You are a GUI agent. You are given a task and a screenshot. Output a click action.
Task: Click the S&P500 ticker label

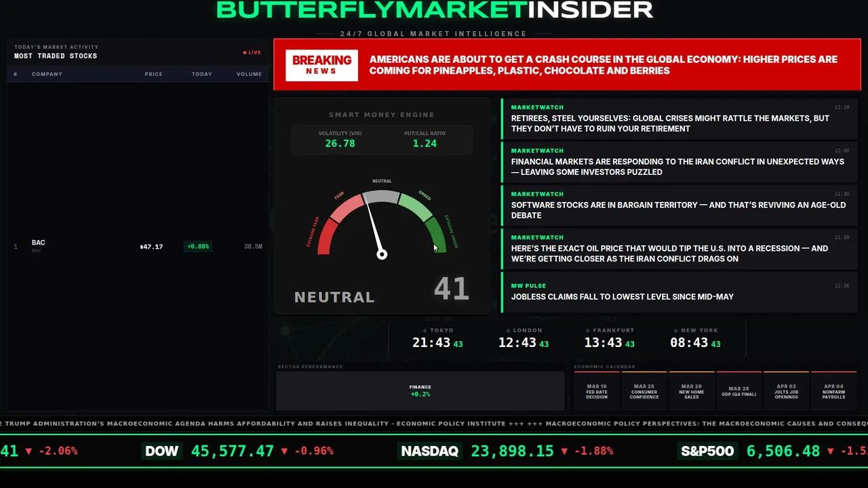pyautogui.click(x=707, y=451)
